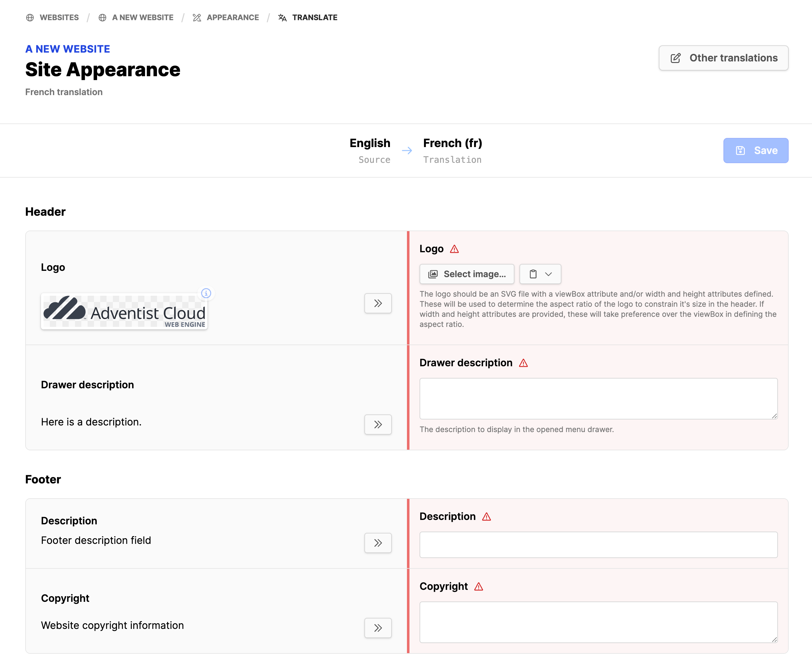This screenshot has width=812, height=667.
Task: Focus the Drawer description translation textarea
Action: click(598, 398)
